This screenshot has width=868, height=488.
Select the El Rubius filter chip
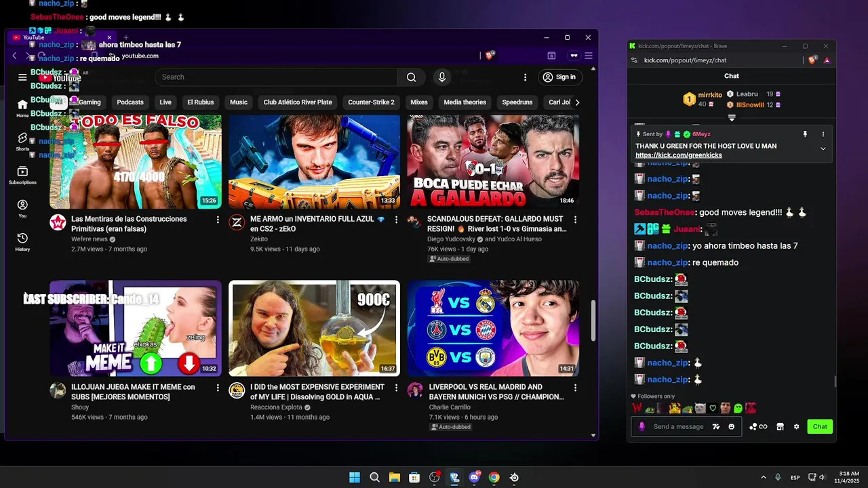coord(201,102)
